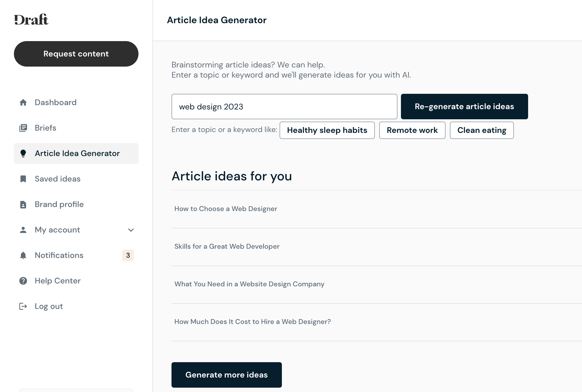Open the notifications count badge
This screenshot has width=582, height=392.
[x=128, y=255]
